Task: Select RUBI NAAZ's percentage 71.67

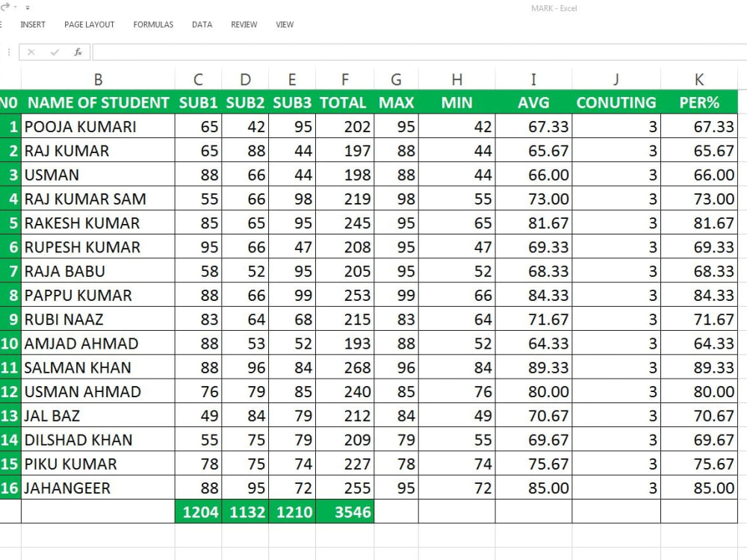Action: [x=699, y=319]
